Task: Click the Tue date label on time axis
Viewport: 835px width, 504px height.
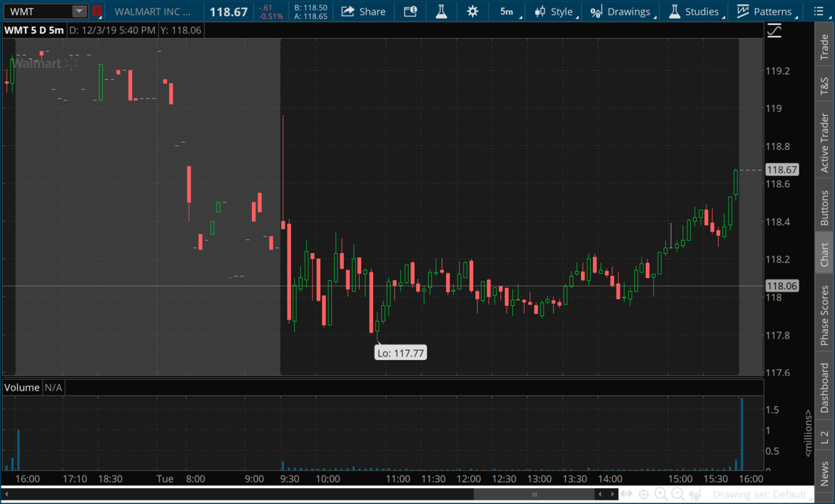Action: click(x=165, y=479)
